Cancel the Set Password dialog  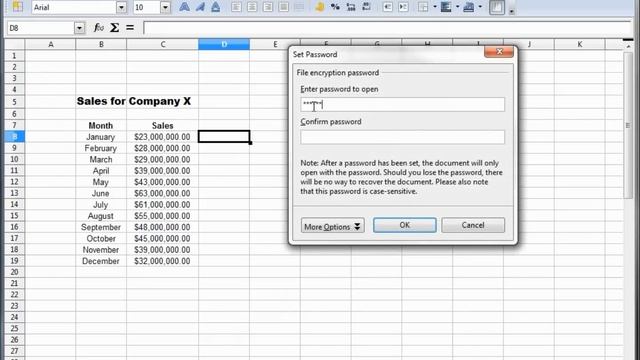pyautogui.click(x=473, y=225)
